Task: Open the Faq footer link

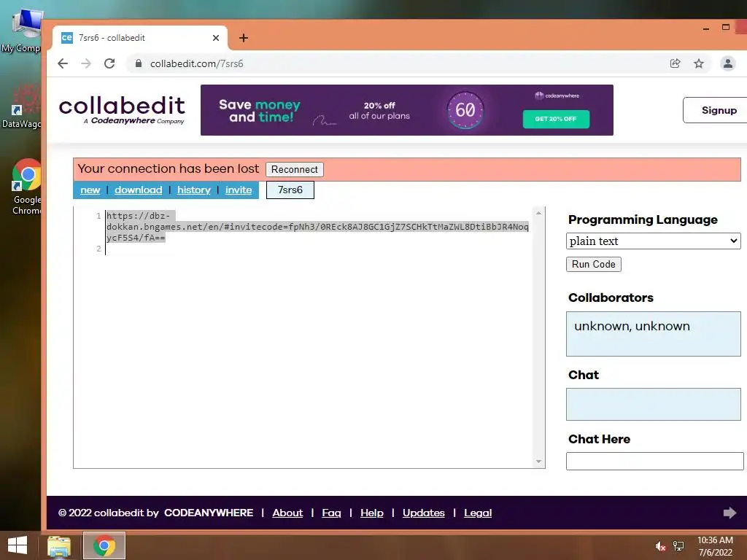Action: pyautogui.click(x=332, y=513)
